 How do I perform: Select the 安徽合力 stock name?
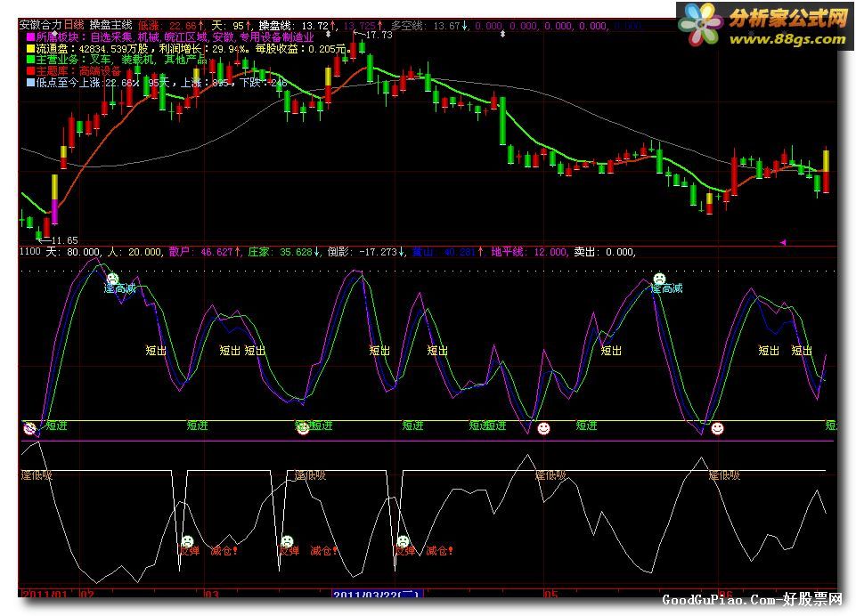click(x=40, y=25)
